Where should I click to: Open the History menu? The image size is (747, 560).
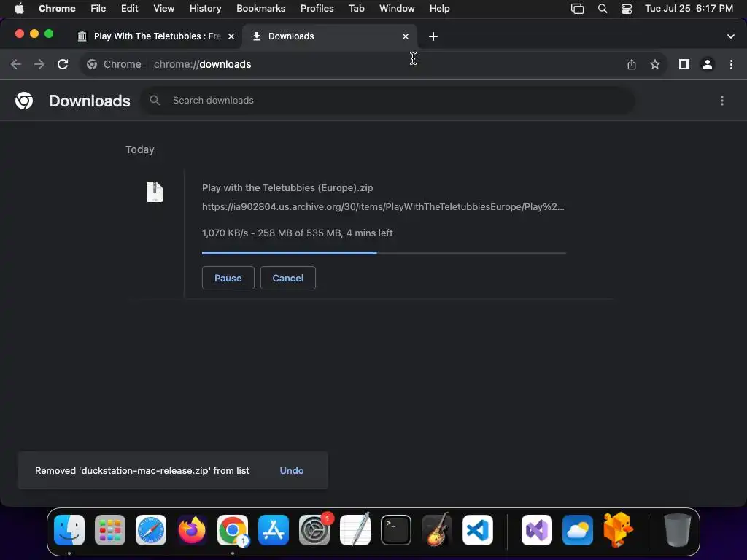205,9
